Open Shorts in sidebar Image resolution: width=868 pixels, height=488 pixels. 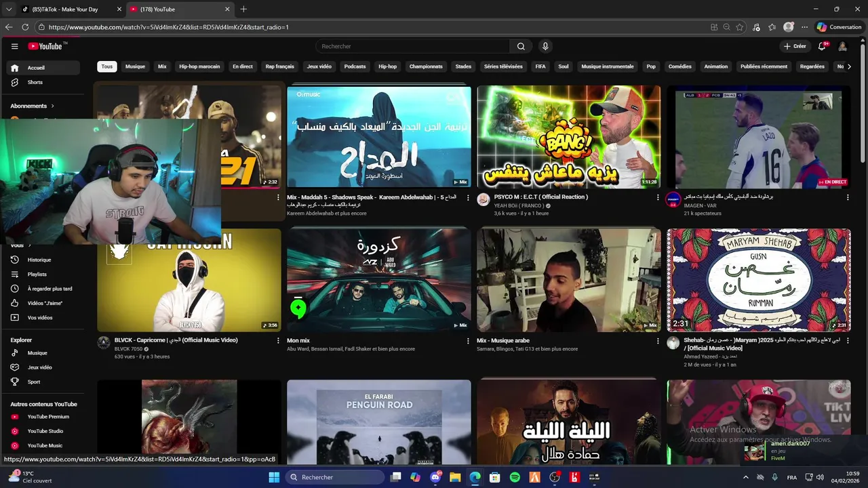(x=43, y=82)
